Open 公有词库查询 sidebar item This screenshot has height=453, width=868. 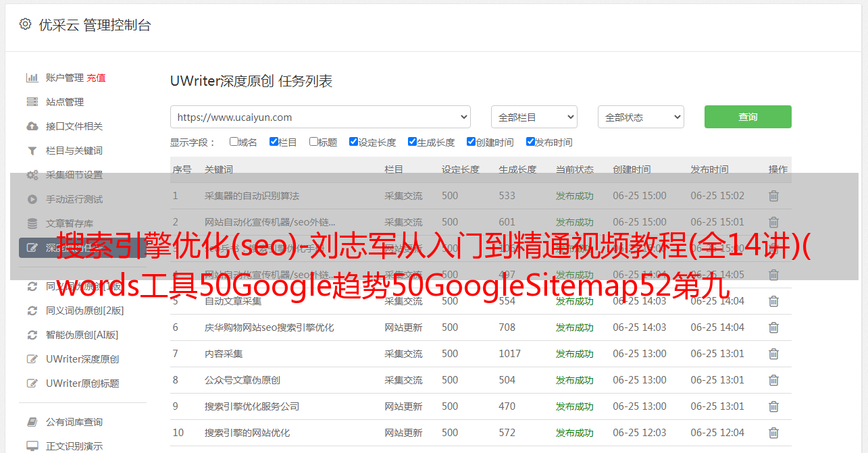point(74,422)
